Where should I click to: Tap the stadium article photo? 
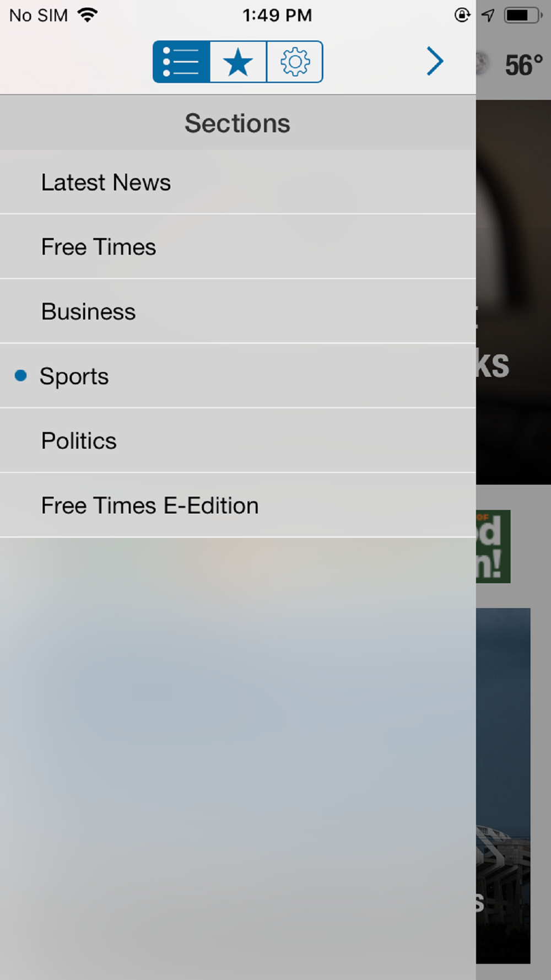point(503,785)
